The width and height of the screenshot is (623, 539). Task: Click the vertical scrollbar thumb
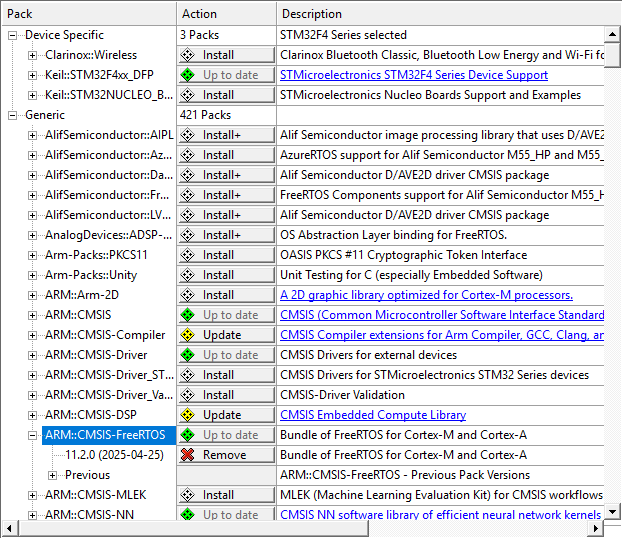(x=612, y=55)
